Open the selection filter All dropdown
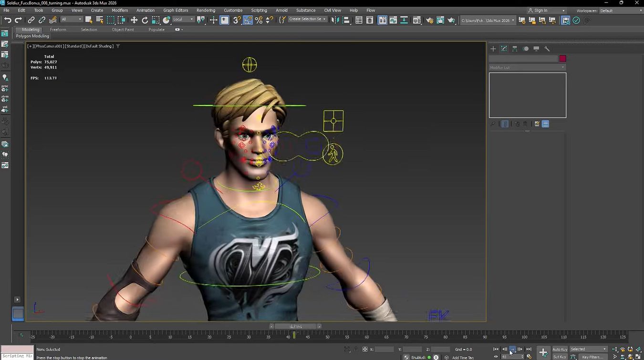The width and height of the screenshot is (644, 360). coord(72,20)
